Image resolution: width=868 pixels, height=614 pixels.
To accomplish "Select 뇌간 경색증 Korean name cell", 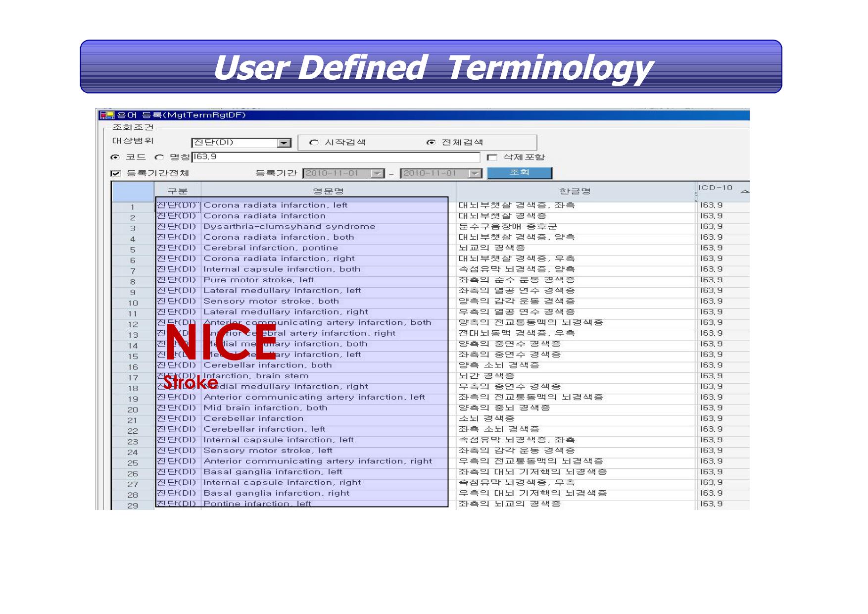I will point(576,376).
